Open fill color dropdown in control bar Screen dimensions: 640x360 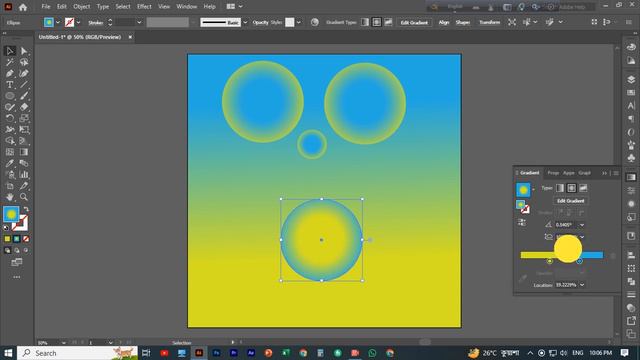pos(58,22)
